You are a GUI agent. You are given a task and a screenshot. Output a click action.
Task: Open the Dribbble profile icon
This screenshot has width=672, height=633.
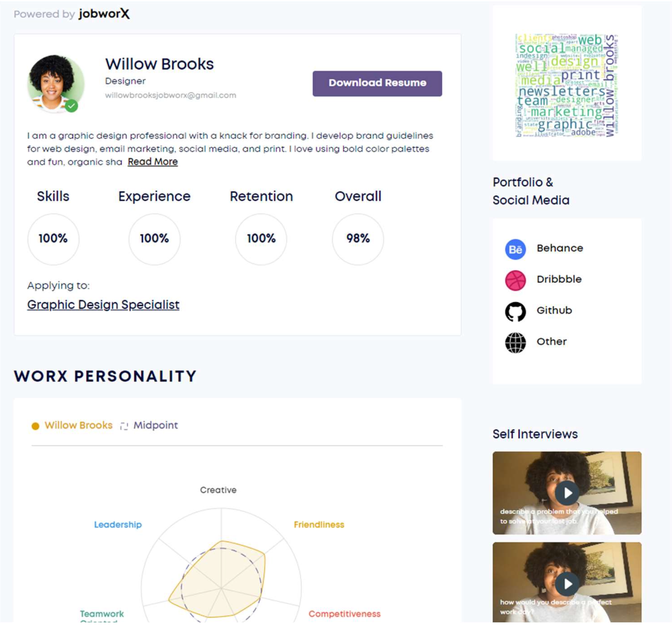515,280
